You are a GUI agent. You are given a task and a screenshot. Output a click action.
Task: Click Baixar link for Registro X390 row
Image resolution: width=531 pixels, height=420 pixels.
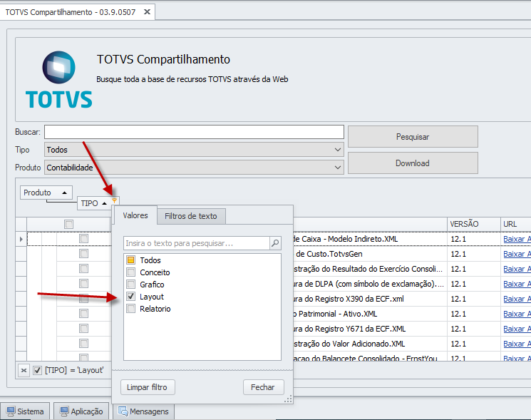[517, 299]
